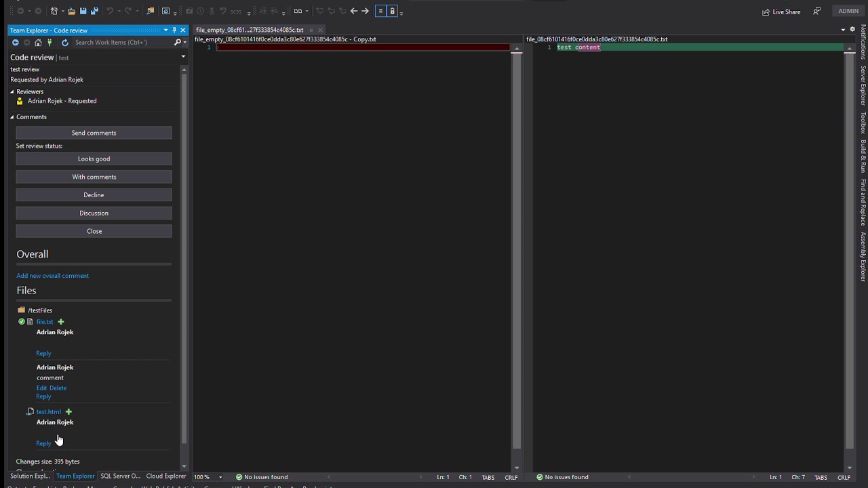The height and width of the screenshot is (488, 868).
Task: Open the Code review header dropdown
Action: pos(183,57)
